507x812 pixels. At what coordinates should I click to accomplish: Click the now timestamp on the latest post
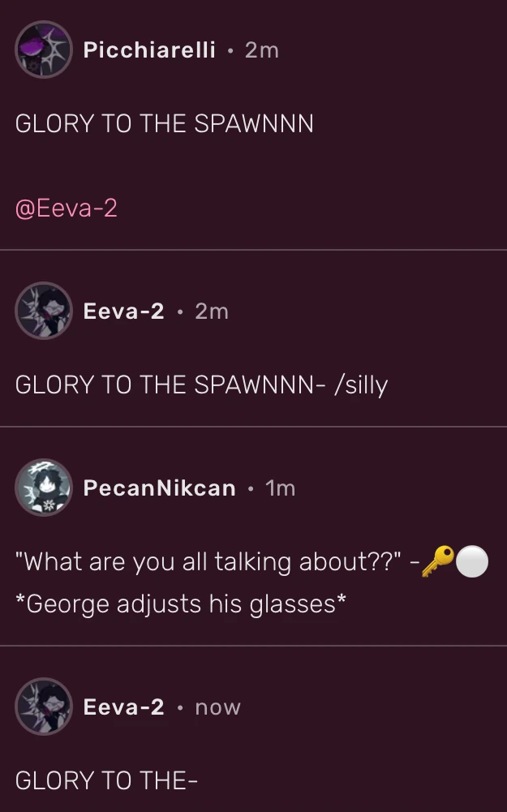tap(215, 707)
